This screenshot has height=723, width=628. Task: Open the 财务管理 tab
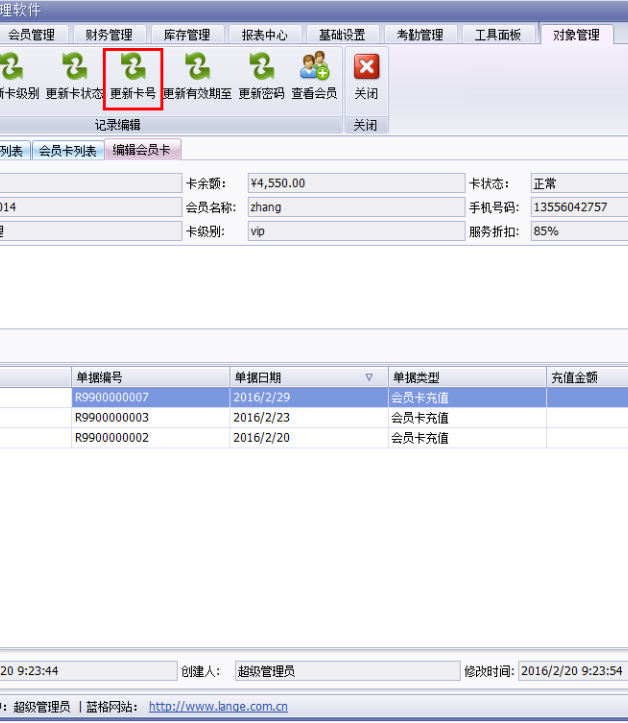109,35
